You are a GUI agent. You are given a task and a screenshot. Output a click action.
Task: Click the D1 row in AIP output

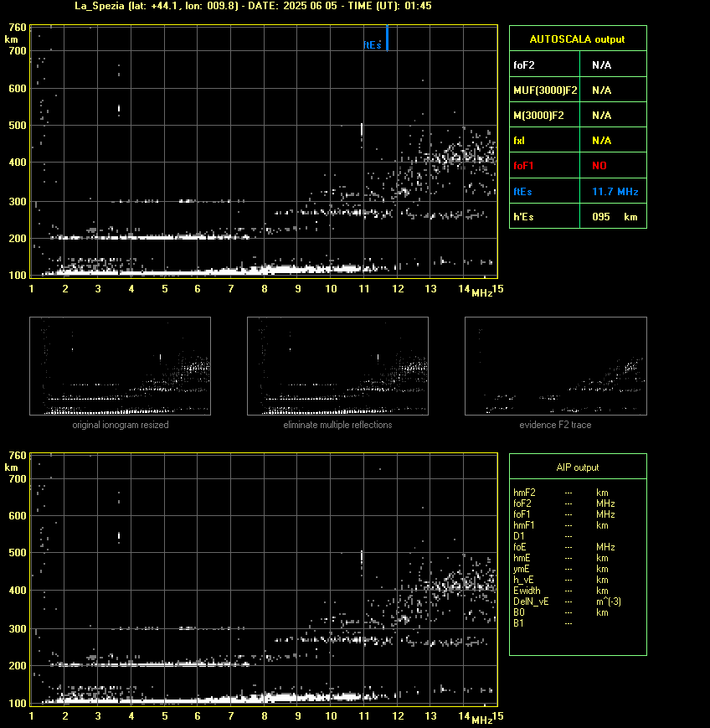click(543, 536)
